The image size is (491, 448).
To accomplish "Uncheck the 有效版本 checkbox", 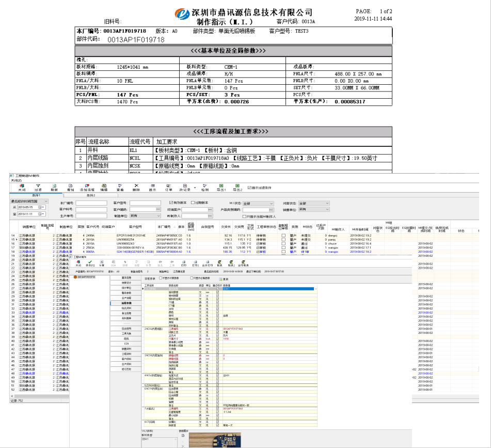I will coord(171,203).
